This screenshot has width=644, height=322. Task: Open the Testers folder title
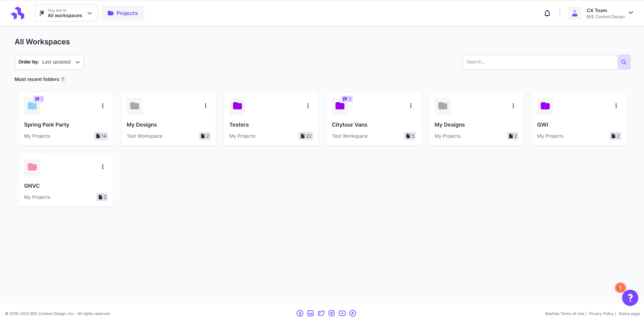(239, 125)
